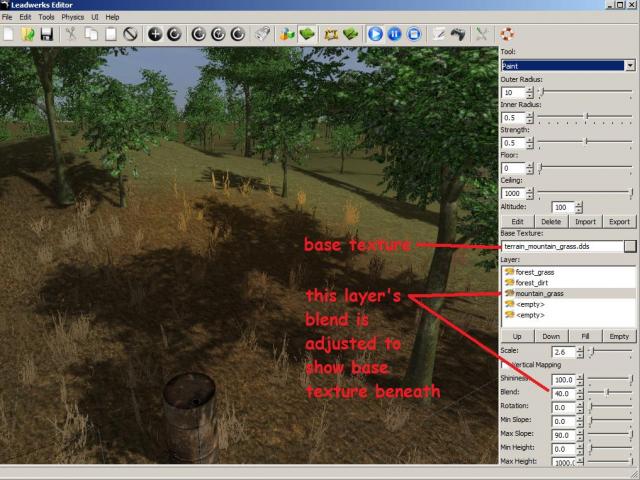Screen dimensions: 640x480
Task: Toggle the Vertical Mapping checkbox
Action: click(506, 365)
